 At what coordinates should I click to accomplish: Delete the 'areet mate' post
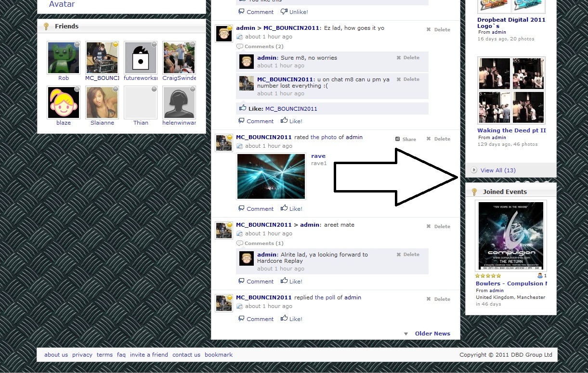click(x=438, y=226)
